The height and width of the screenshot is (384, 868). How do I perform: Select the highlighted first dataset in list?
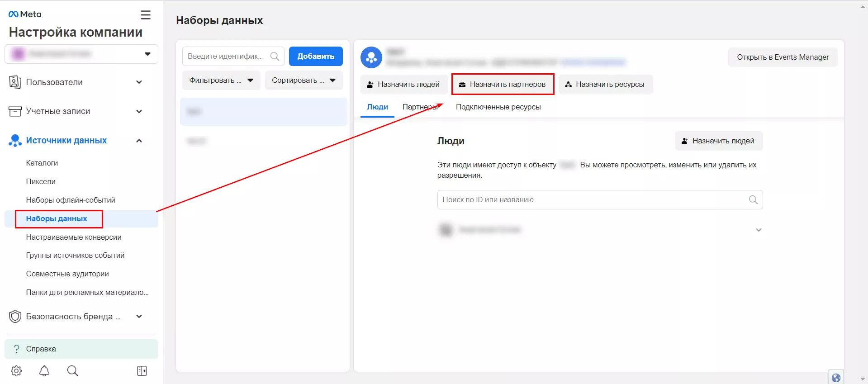(263, 112)
